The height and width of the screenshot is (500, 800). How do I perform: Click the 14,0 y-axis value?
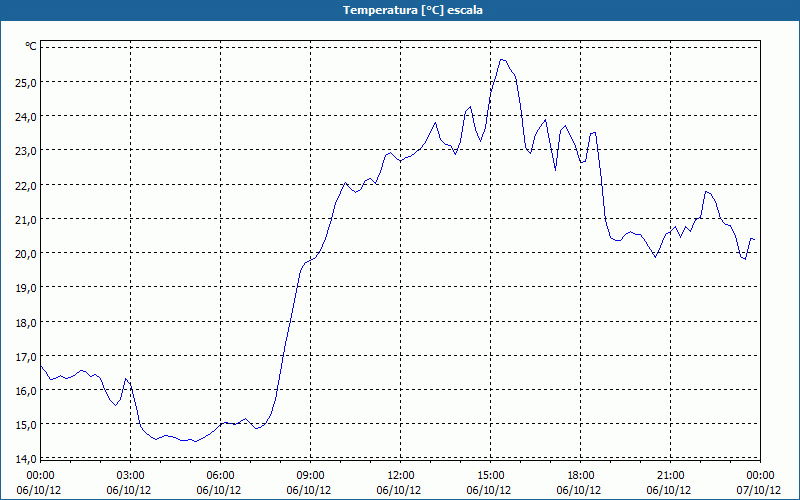point(26,459)
